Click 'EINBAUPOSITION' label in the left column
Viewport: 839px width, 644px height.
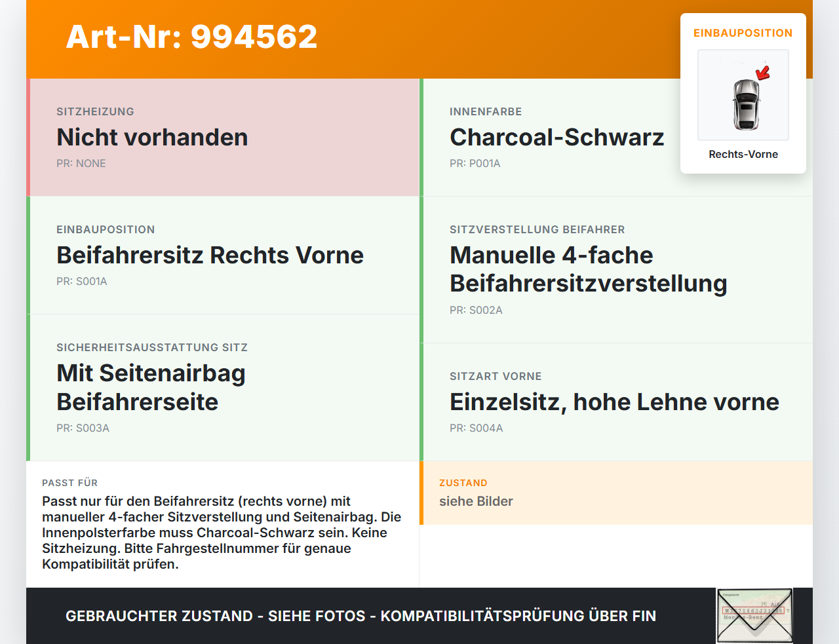tap(106, 229)
